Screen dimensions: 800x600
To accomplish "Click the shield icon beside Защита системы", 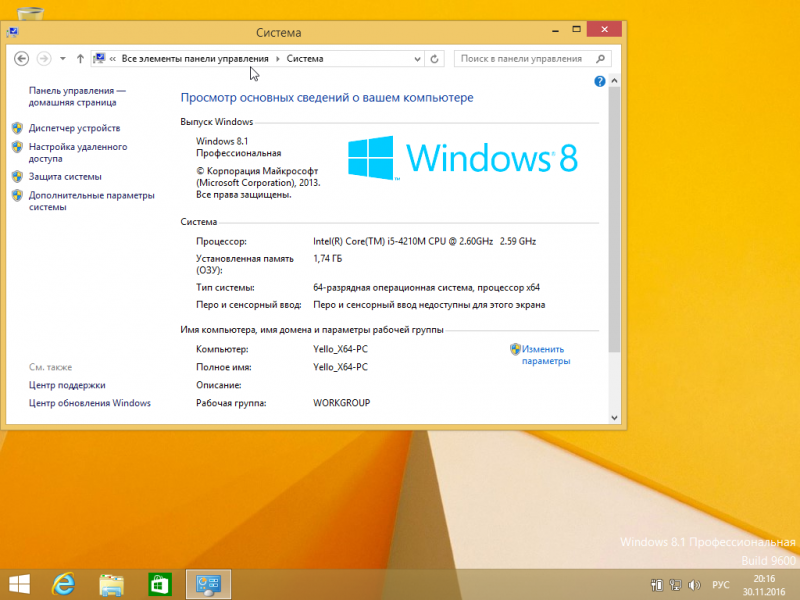I will pos(17,177).
